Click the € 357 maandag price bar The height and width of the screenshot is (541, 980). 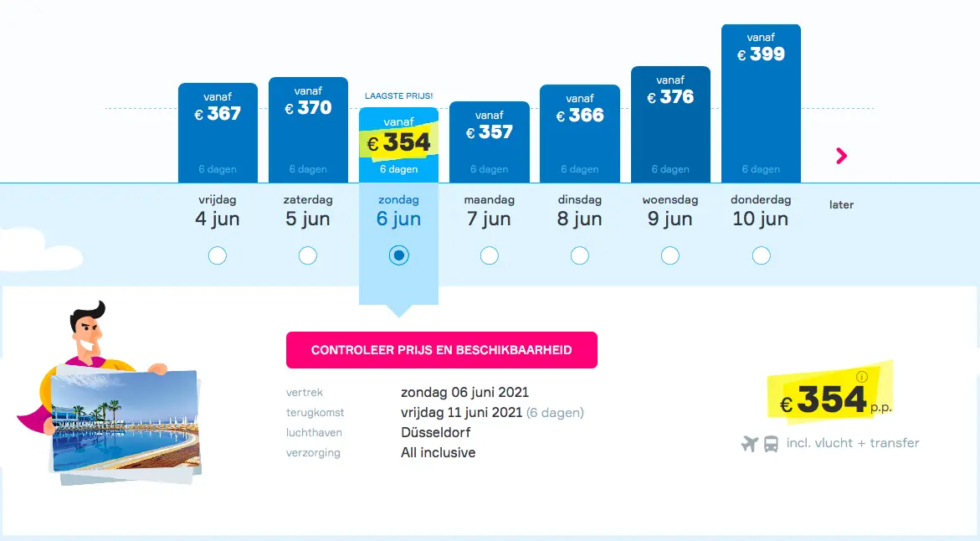(x=490, y=142)
